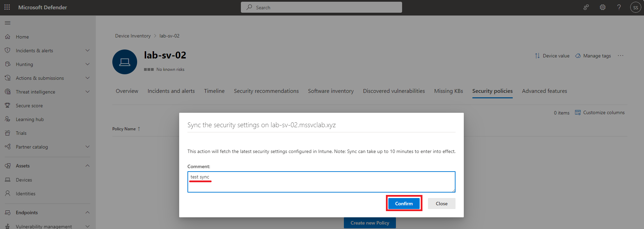Close the sync dialog
The image size is (644, 229).
[441, 204]
